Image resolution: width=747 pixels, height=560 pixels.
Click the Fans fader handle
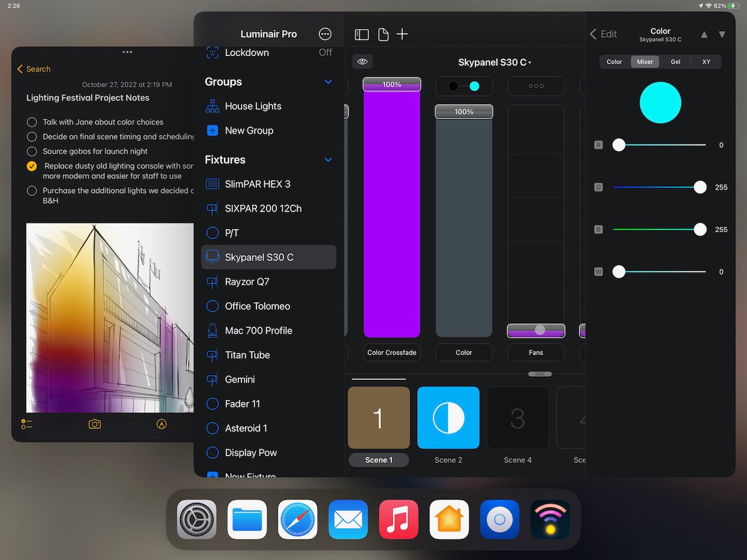[536, 330]
